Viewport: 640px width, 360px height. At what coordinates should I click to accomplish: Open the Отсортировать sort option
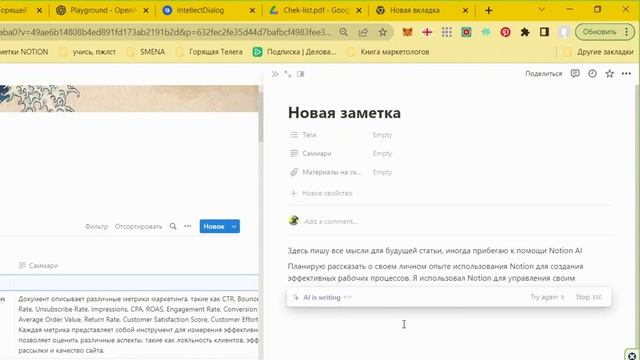[138, 227]
